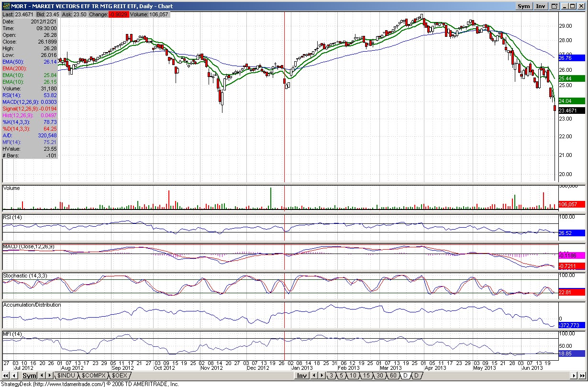Click the Stochastic (14,3,3) panel title
This screenshot has height=387, width=588.
pyautogui.click(x=25, y=276)
